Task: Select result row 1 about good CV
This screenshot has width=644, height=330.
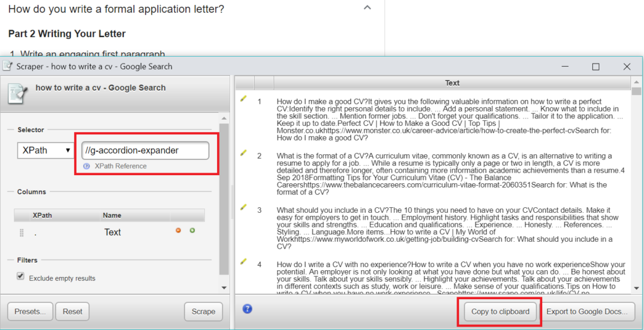Action: click(433, 120)
